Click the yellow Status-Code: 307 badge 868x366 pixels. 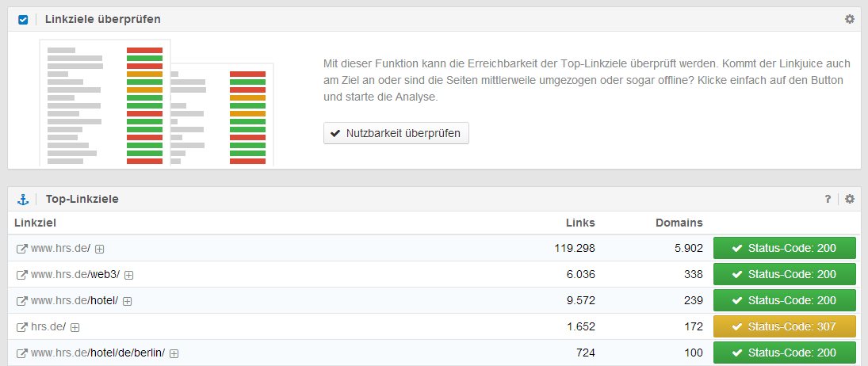(785, 327)
